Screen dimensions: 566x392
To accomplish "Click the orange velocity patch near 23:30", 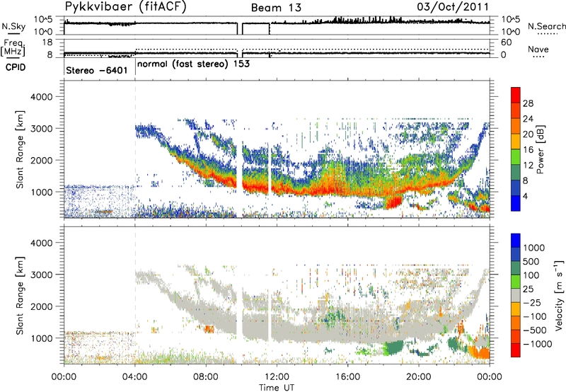I will (x=481, y=352).
